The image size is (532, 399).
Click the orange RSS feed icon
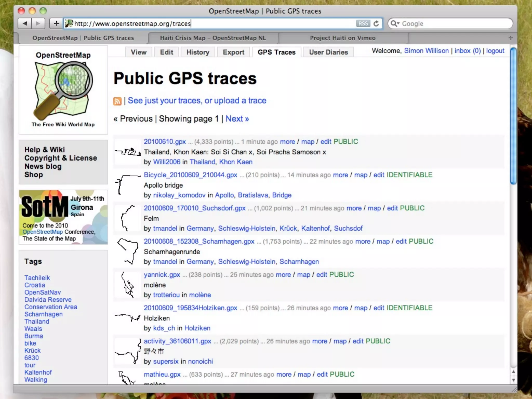[x=117, y=101]
